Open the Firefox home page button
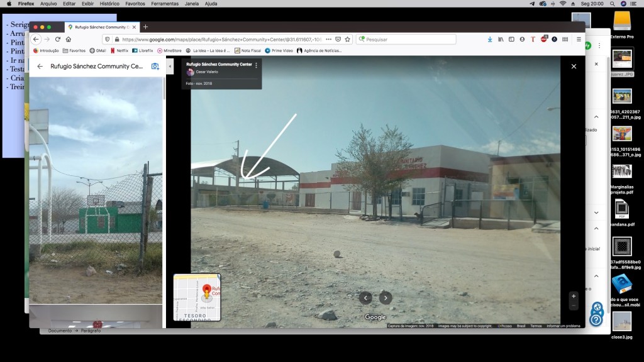The width and height of the screenshot is (644, 362). point(69,39)
